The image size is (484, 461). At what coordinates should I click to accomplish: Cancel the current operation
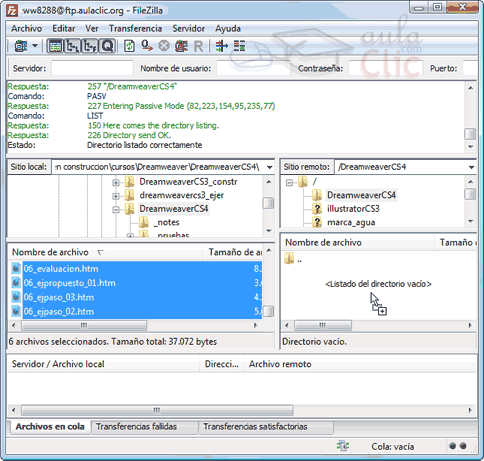pos(164,46)
